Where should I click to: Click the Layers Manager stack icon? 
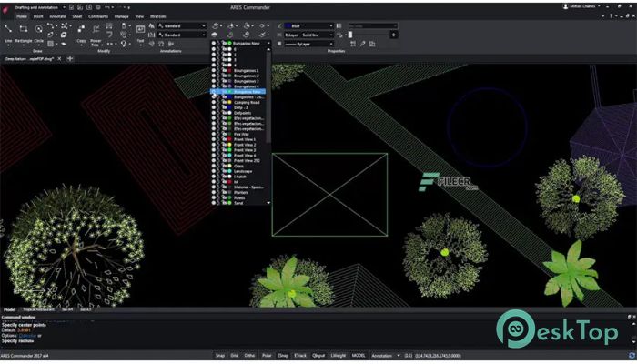pos(214,35)
